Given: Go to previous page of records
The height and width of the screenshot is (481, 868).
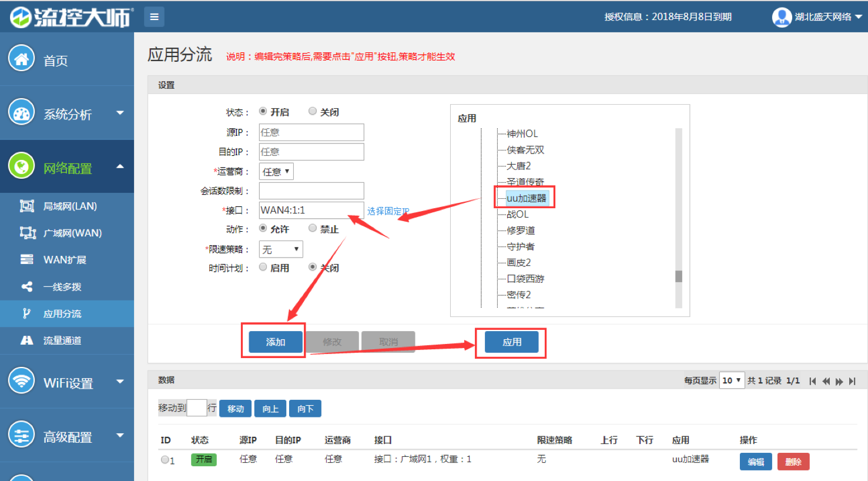Looking at the screenshot, I should click(826, 381).
